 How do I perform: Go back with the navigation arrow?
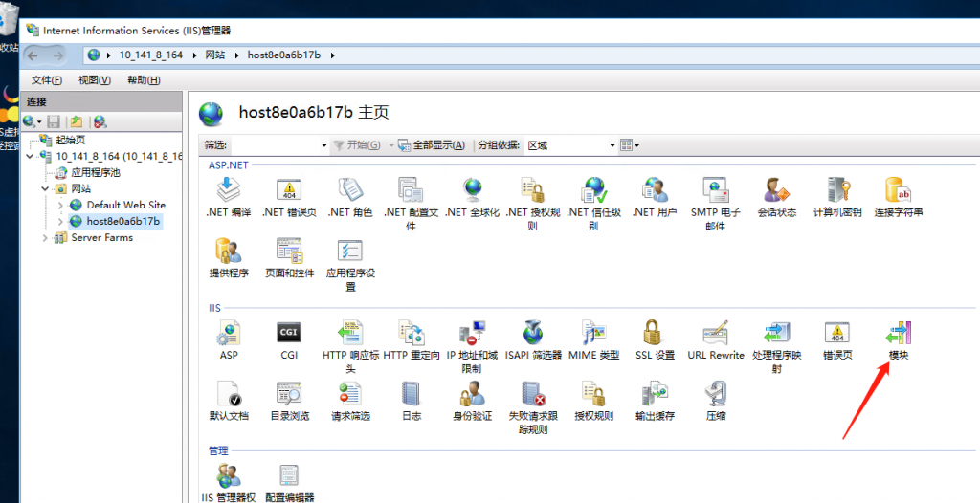[33, 55]
